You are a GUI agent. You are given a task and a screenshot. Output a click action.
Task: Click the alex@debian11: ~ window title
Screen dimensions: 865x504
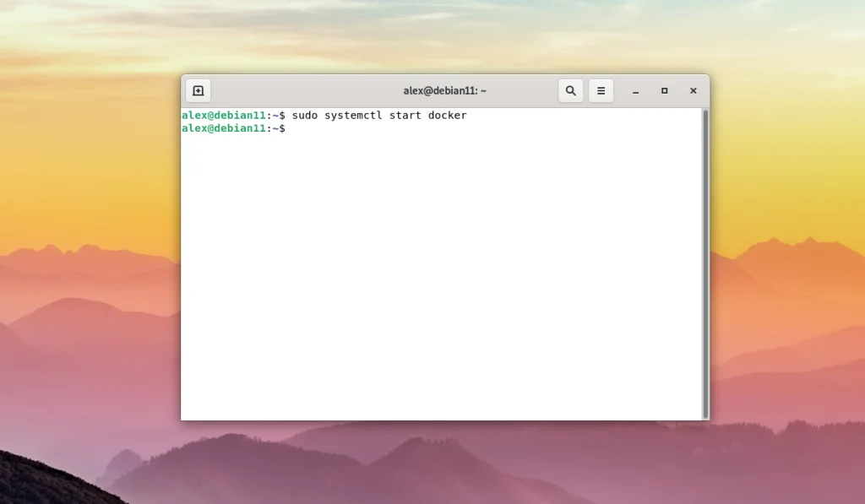[444, 90]
